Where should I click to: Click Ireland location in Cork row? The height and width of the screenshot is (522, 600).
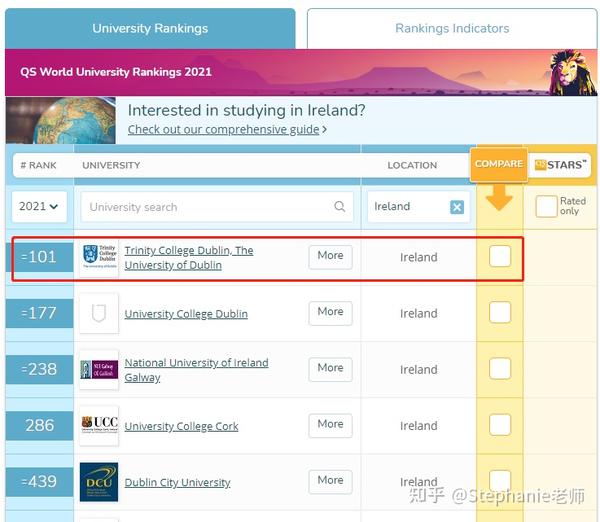pyautogui.click(x=419, y=426)
